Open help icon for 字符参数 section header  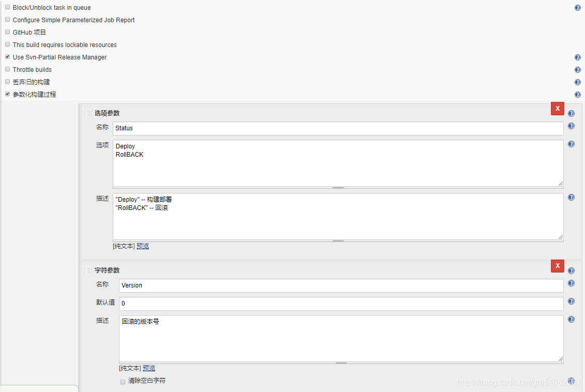point(571,271)
